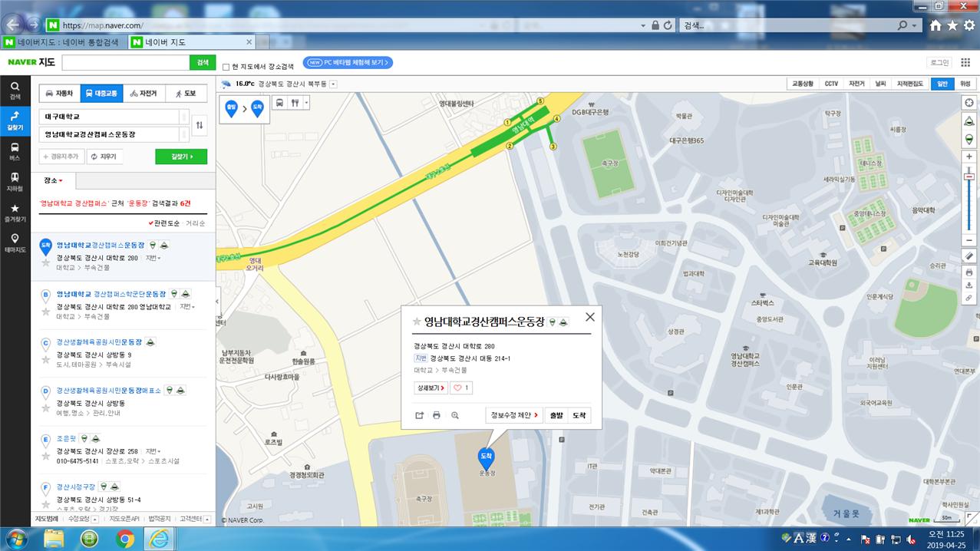
Task: Expand the 장소 dropdown in results panel
Action: tap(54, 180)
